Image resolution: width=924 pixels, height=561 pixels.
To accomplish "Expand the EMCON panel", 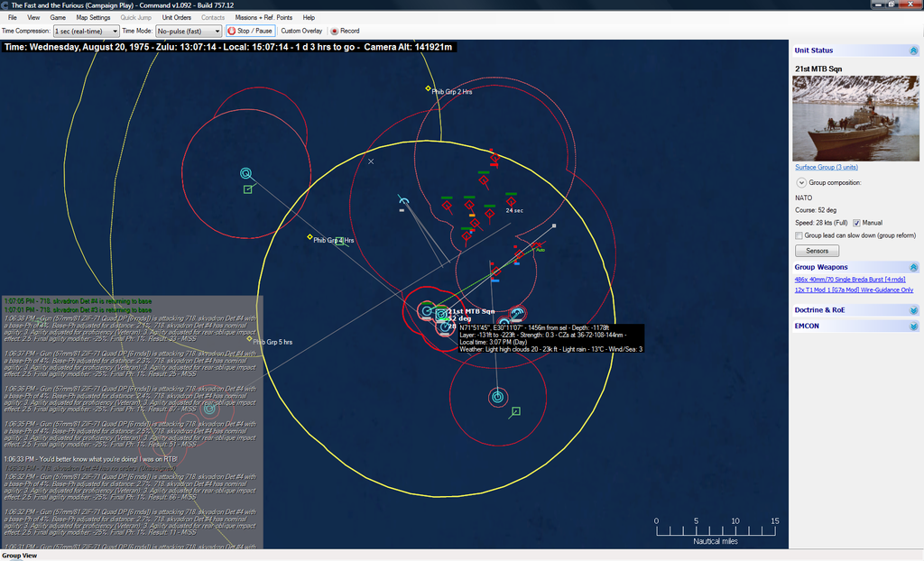I will (x=913, y=326).
